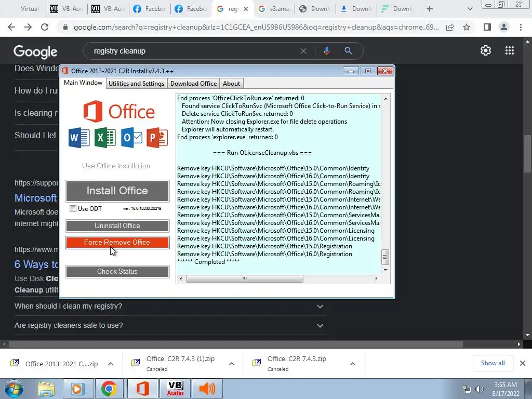Open the Google apps grid
Image resolution: width=532 pixels, height=399 pixels.
[509, 50]
